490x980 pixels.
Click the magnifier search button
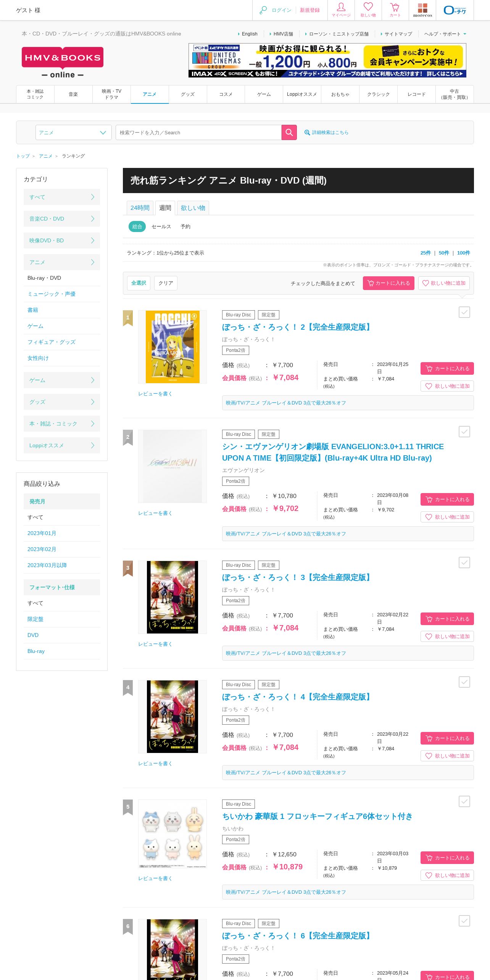pyautogui.click(x=289, y=132)
